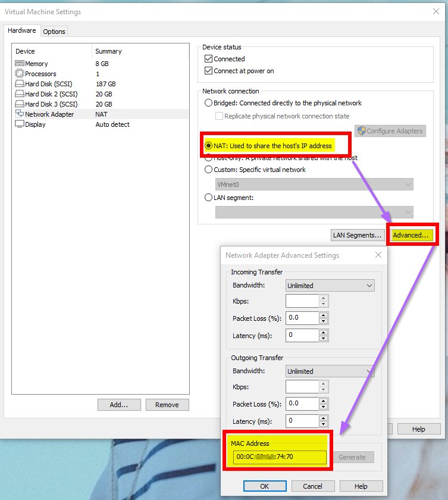Image resolution: width=448 pixels, height=500 pixels.
Task: Open the VMnet0 virtual network dropdown
Action: (x=314, y=185)
